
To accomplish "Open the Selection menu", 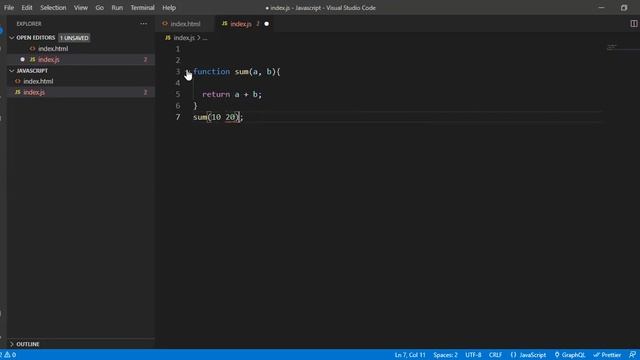I will point(53,8).
